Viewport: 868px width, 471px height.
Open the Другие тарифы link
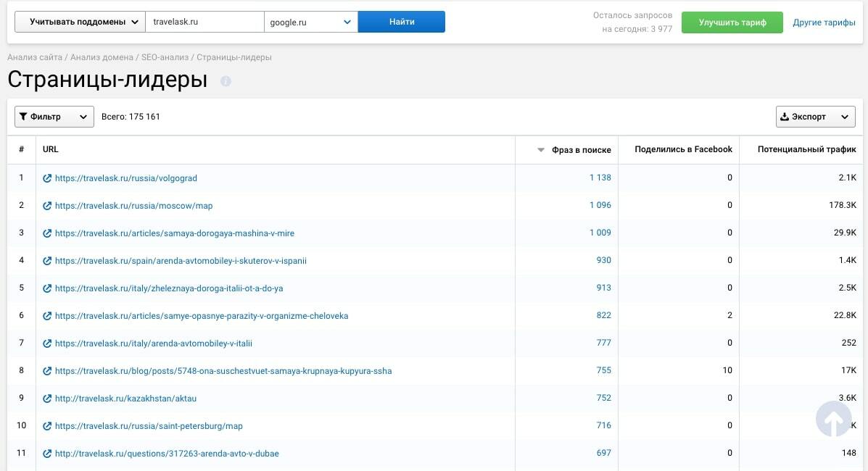pos(824,22)
